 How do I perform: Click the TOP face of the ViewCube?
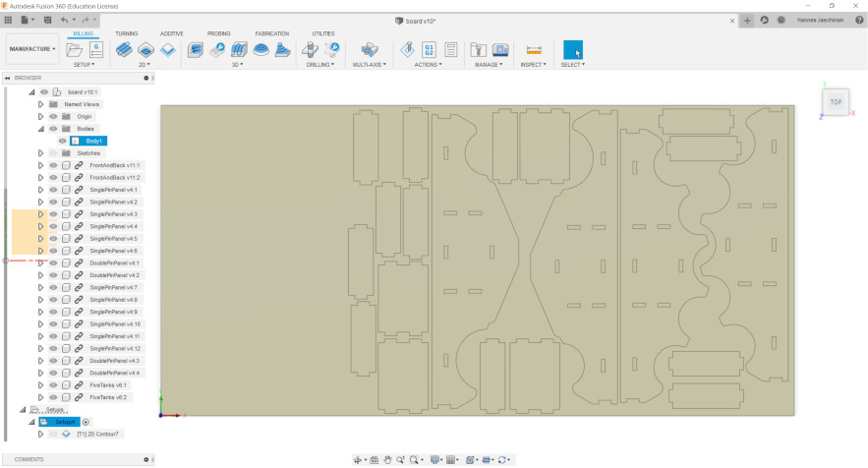(x=836, y=102)
